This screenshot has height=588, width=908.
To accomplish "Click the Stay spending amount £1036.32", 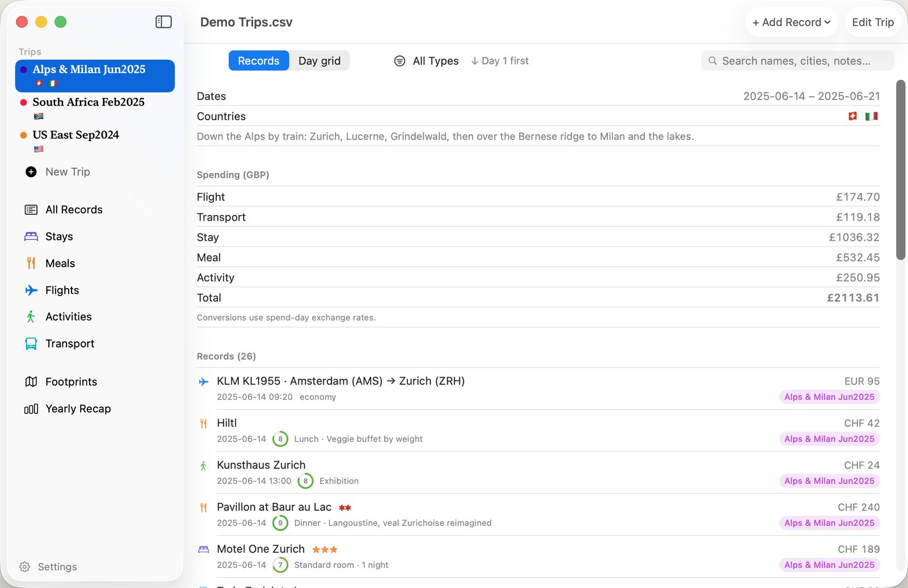I will pyautogui.click(x=854, y=238).
